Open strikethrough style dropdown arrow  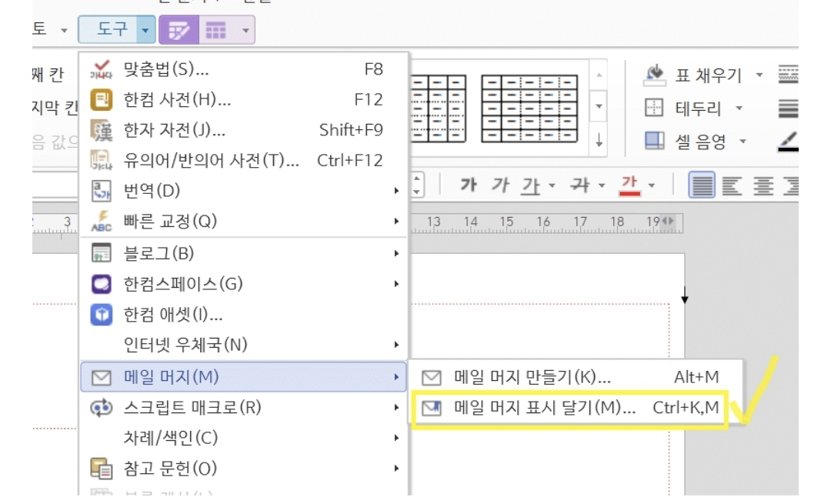pyautogui.click(x=602, y=185)
